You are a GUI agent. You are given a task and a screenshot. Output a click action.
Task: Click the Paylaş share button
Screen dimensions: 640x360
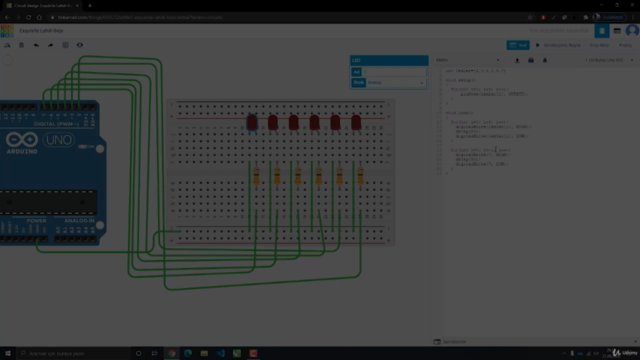(625, 45)
